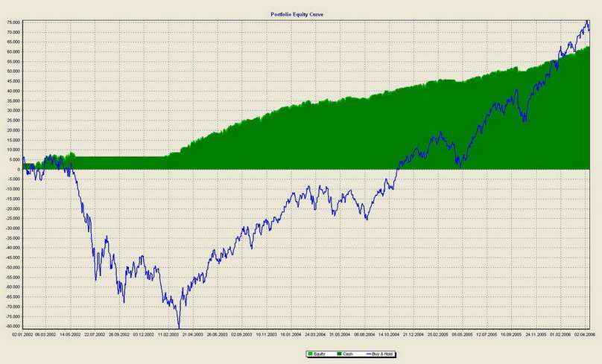Click the -80.000 y-axis label

12,327
